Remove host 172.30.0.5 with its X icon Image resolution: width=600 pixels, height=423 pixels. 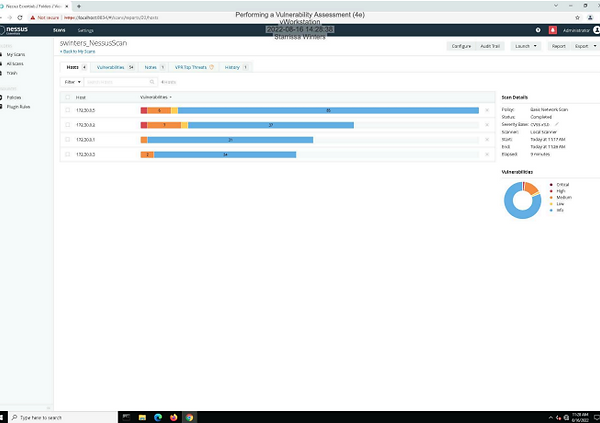click(487, 110)
